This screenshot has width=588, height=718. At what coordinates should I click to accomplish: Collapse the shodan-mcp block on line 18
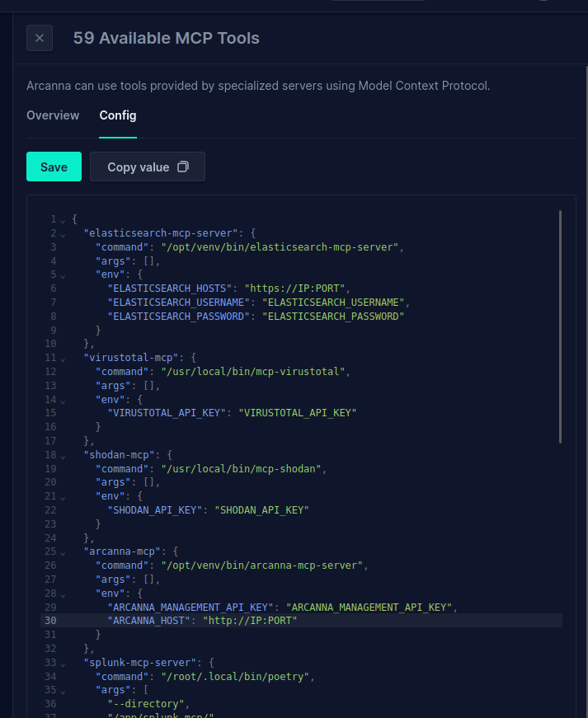coord(64,457)
